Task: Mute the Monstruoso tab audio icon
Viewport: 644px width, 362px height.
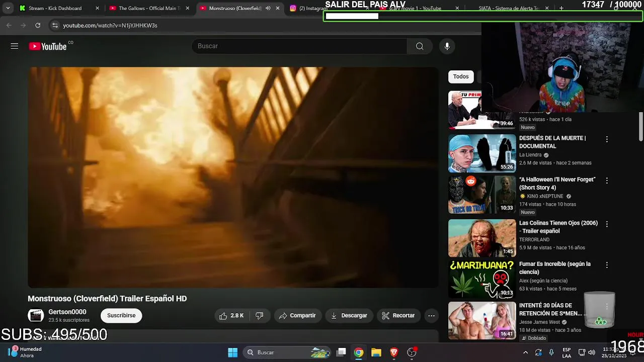Action: [268, 8]
